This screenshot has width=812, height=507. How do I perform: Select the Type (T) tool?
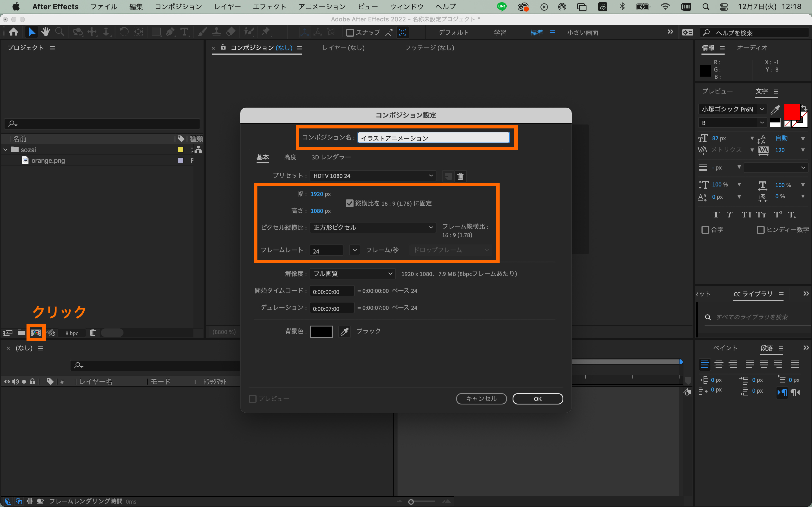184,32
